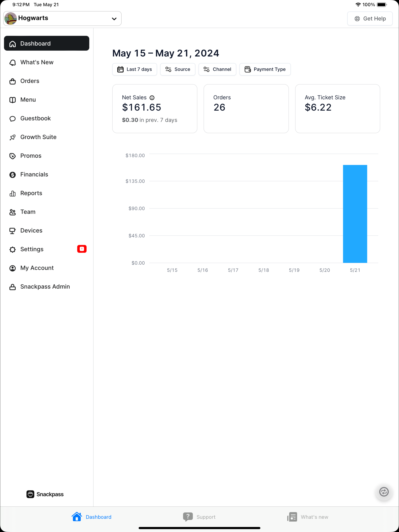Click the 5/18 axis label
Viewport: 399px width, 532px height.
[x=264, y=270]
